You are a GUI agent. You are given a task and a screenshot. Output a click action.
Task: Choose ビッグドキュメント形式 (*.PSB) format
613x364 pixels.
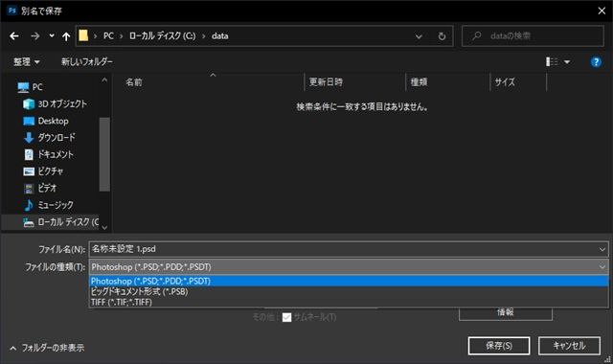(x=349, y=291)
